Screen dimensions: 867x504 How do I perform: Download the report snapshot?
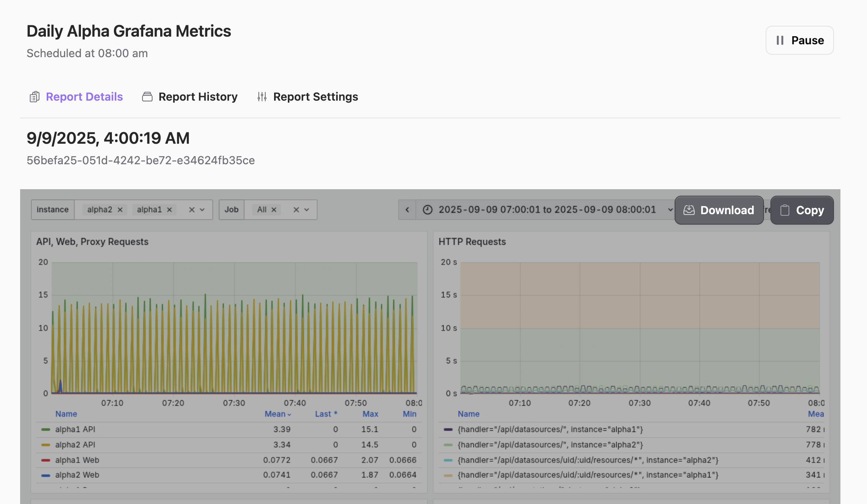pyautogui.click(x=719, y=210)
